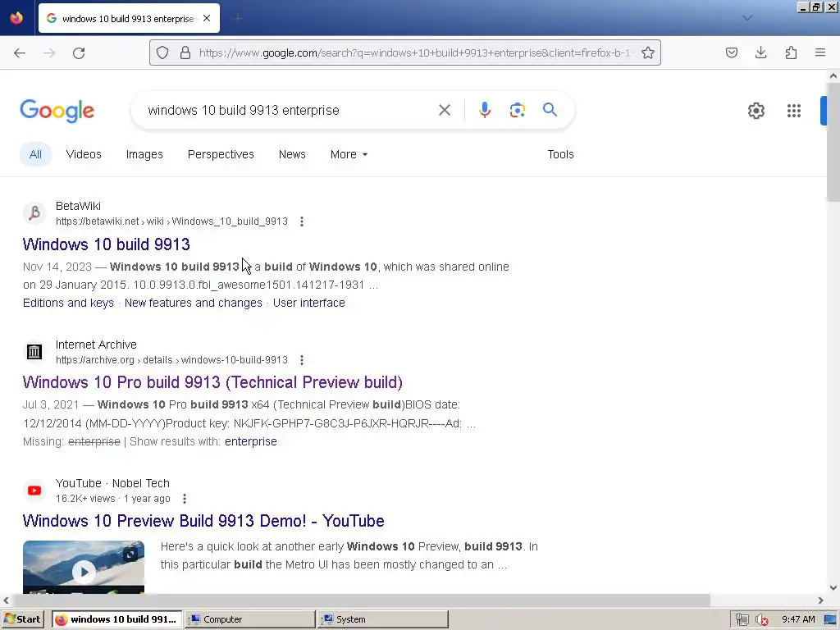Open Internet Archive result's three-dot menu
Image resolution: width=840 pixels, height=630 pixels.
(x=302, y=360)
